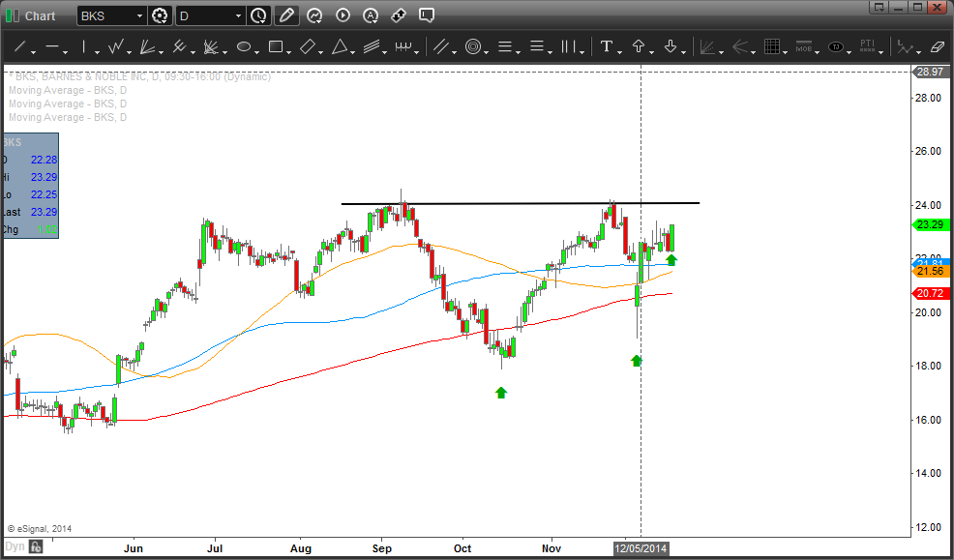Image resolution: width=954 pixels, height=560 pixels.
Task: Click the Lo 22.25 row in quote box
Action: pyautogui.click(x=30, y=194)
